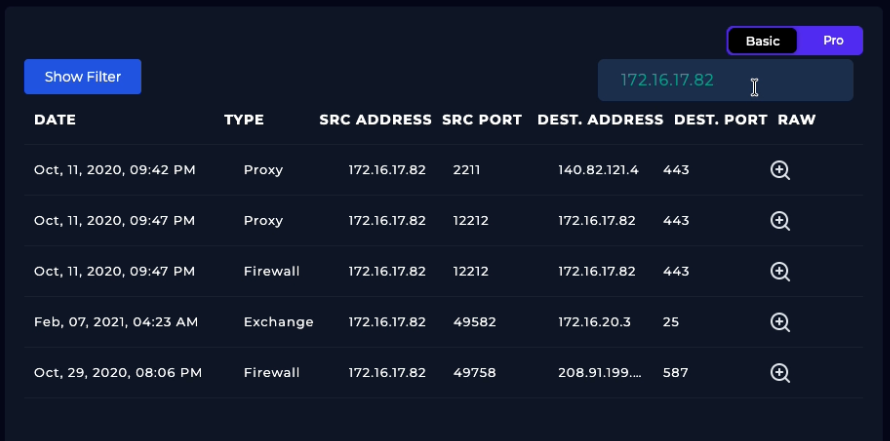The height and width of the screenshot is (441, 890).
Task: Sort by the TYPE column header
Action: pyautogui.click(x=244, y=120)
